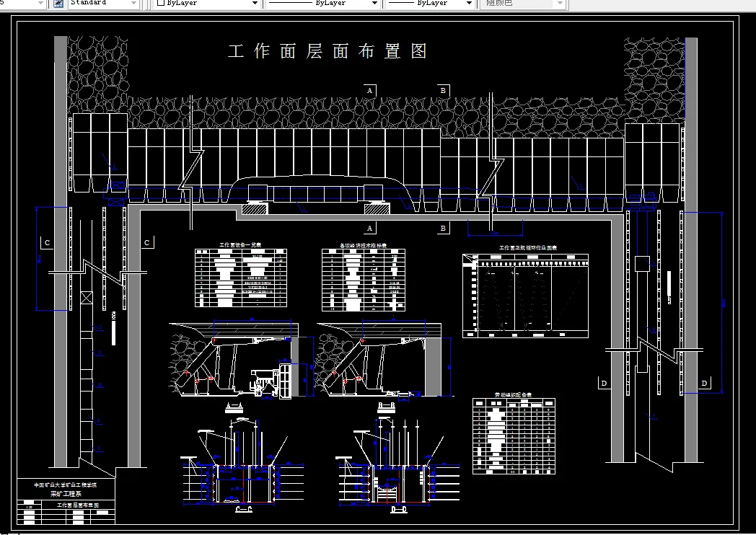756x535 pixels.
Task: Select section marker A at the top
Action: coord(369,90)
